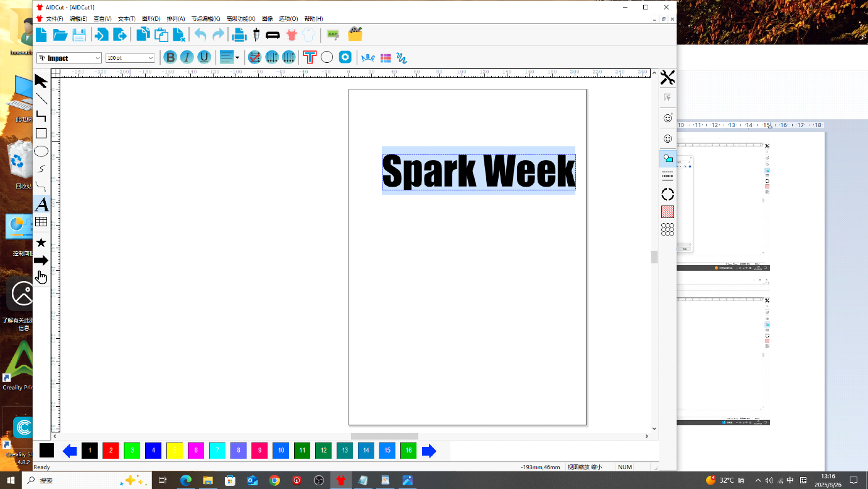Click the red hatched fill square icon
Screen dimensions: 868x489
tap(668, 212)
